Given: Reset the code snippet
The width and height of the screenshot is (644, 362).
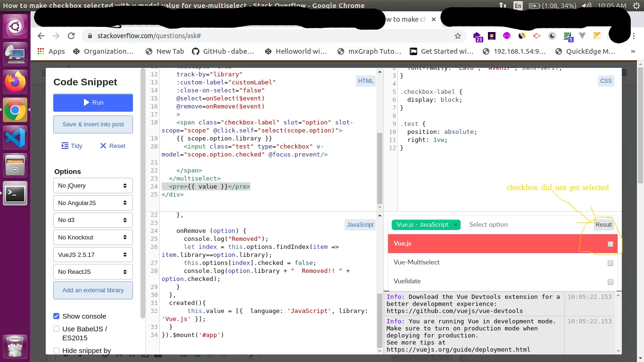Looking at the screenshot, I should 113,146.
